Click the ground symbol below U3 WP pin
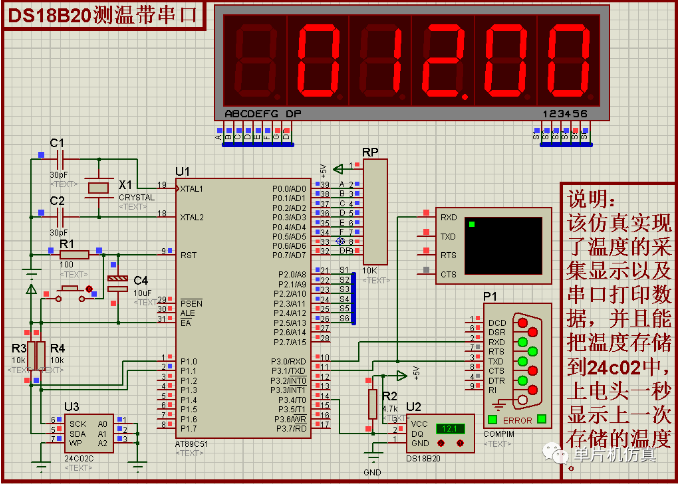 pyautogui.click(x=41, y=467)
